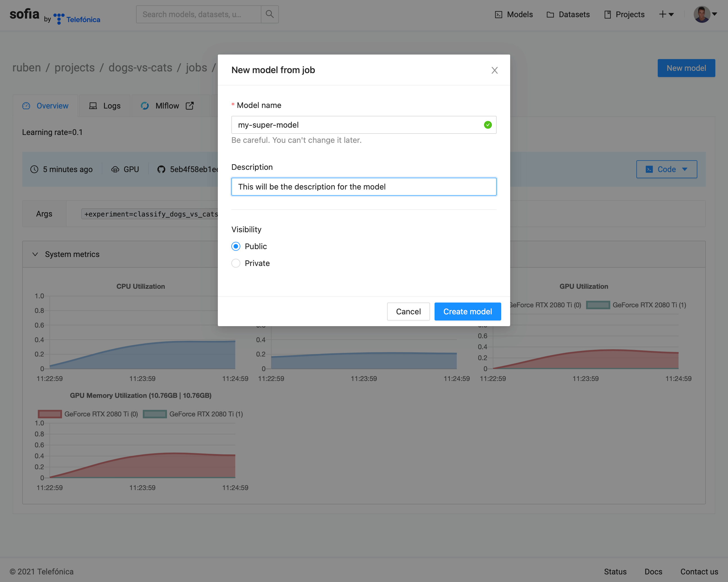728x582 pixels.
Task: Switch to the Overview tab
Action: 52,106
